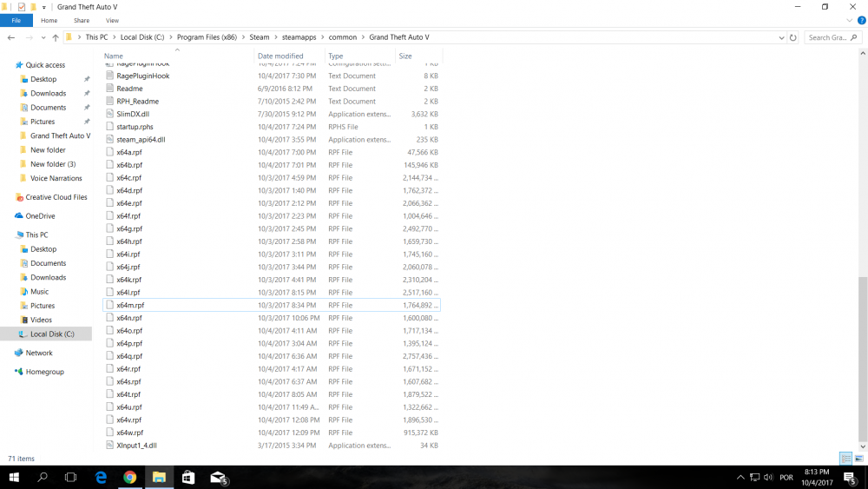Screen dimensions: 868x489
Task: Go up one folder level arrow
Action: click(56, 37)
